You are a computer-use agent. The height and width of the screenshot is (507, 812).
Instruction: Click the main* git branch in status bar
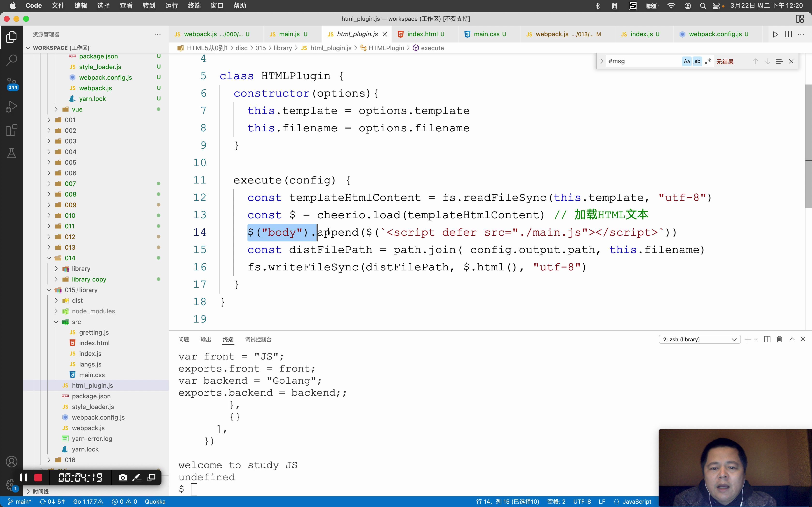tap(20, 502)
